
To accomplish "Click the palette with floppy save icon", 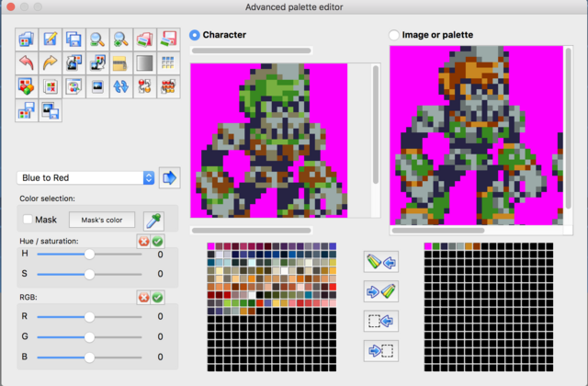I will (x=27, y=110).
